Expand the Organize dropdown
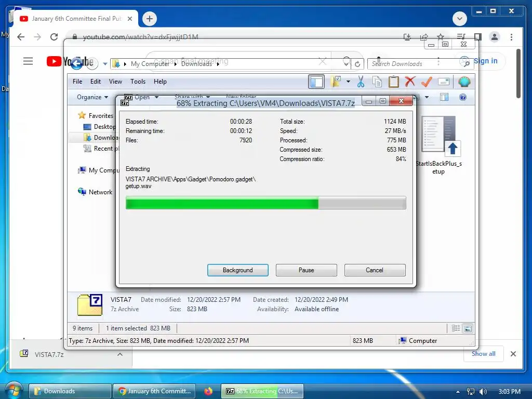 92,97
